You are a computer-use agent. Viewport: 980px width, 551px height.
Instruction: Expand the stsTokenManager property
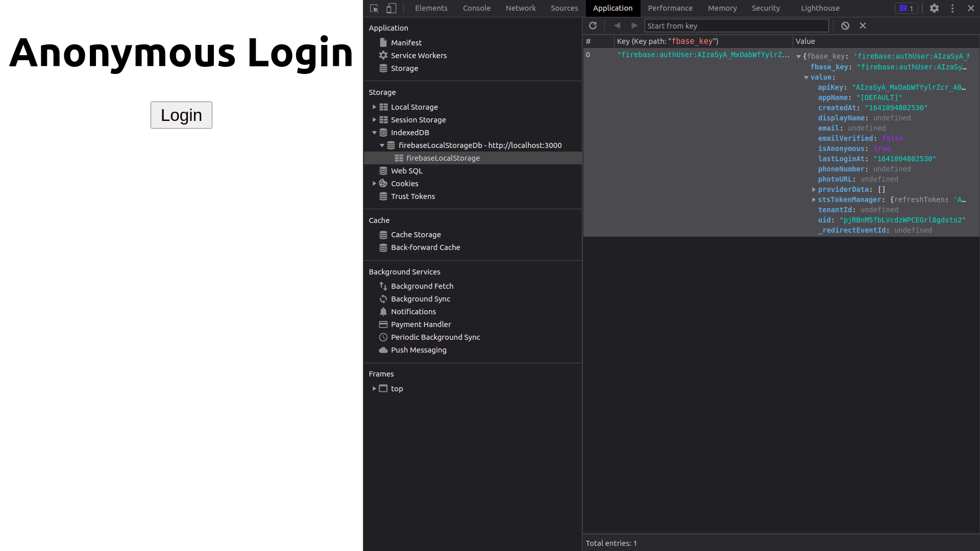point(814,199)
